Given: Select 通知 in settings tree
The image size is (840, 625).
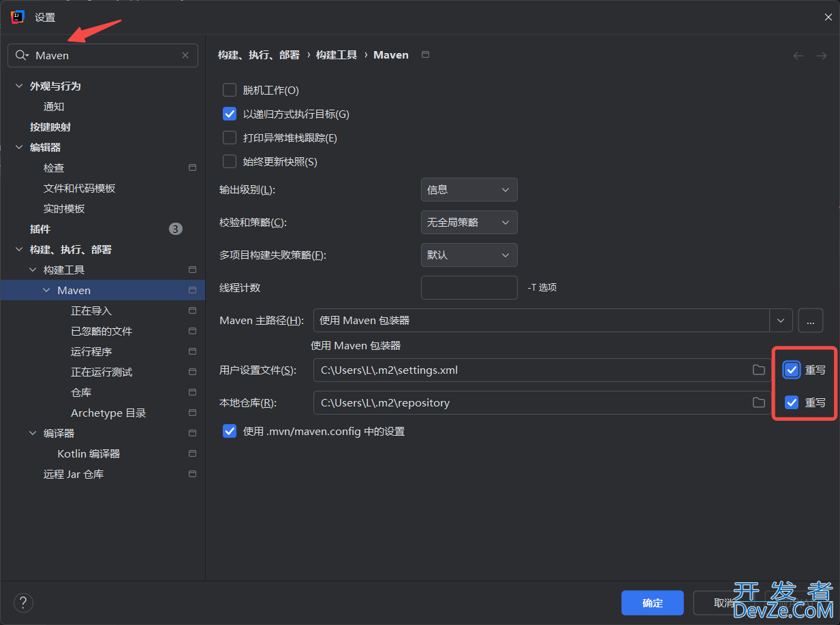Looking at the screenshot, I should [54, 106].
